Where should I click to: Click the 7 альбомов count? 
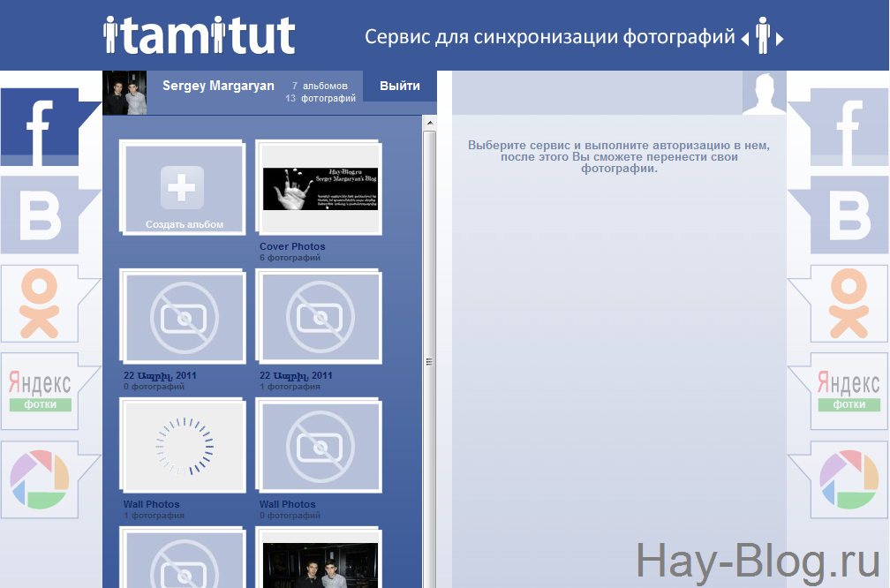(320, 86)
